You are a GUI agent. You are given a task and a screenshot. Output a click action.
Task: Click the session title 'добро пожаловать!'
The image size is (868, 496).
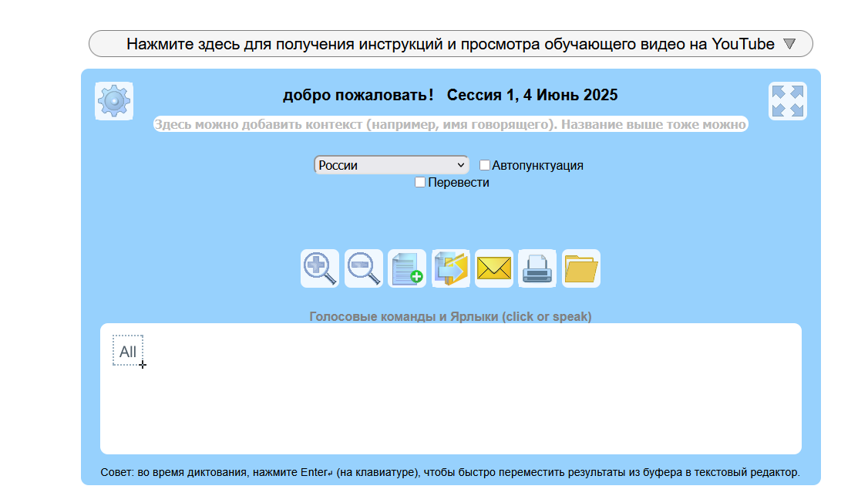[358, 95]
